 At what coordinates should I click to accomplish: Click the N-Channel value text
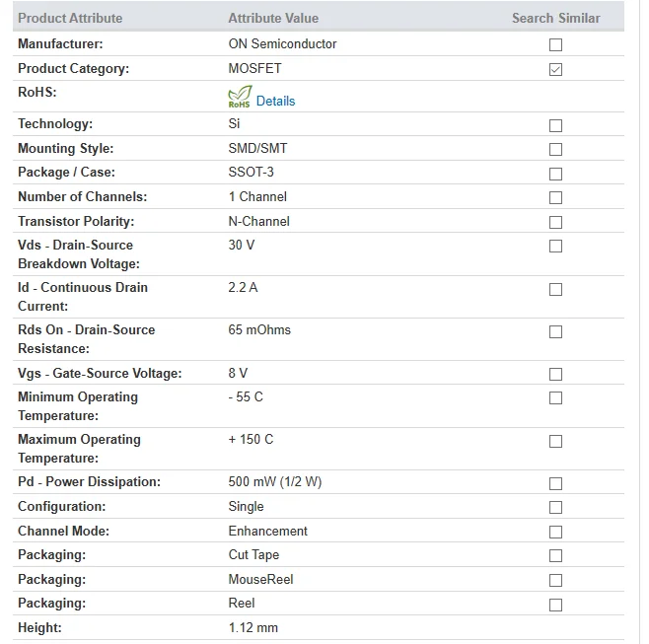(x=259, y=222)
